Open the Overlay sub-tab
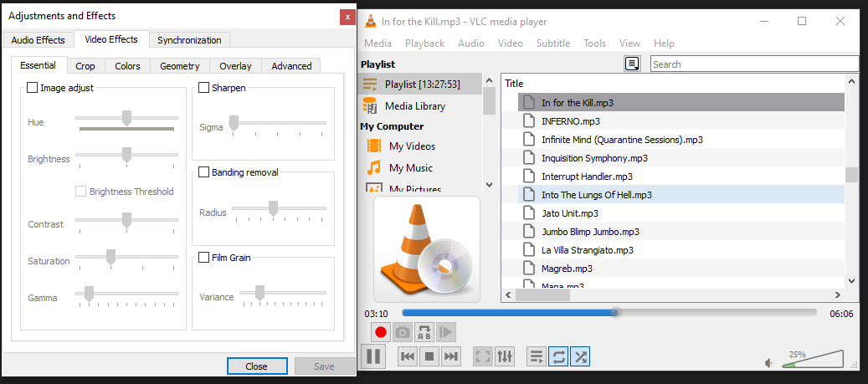This screenshot has width=868, height=384. (x=235, y=66)
